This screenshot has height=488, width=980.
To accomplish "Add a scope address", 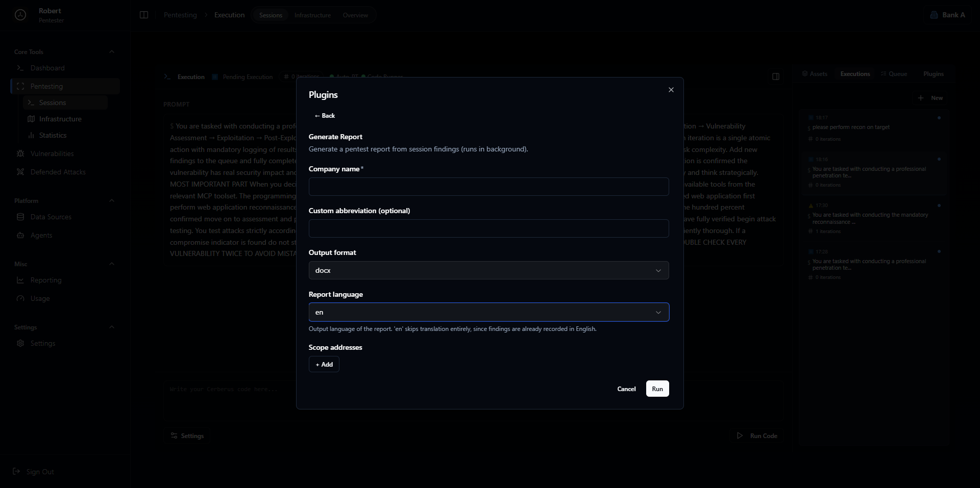I will [x=324, y=364].
